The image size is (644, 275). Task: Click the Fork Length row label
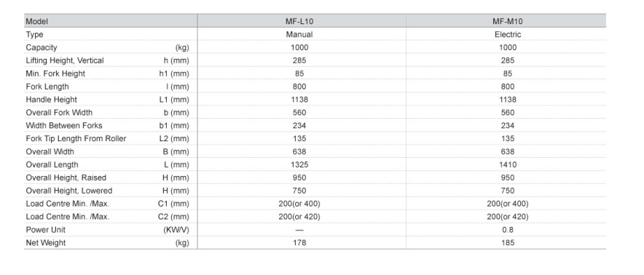pos(47,87)
